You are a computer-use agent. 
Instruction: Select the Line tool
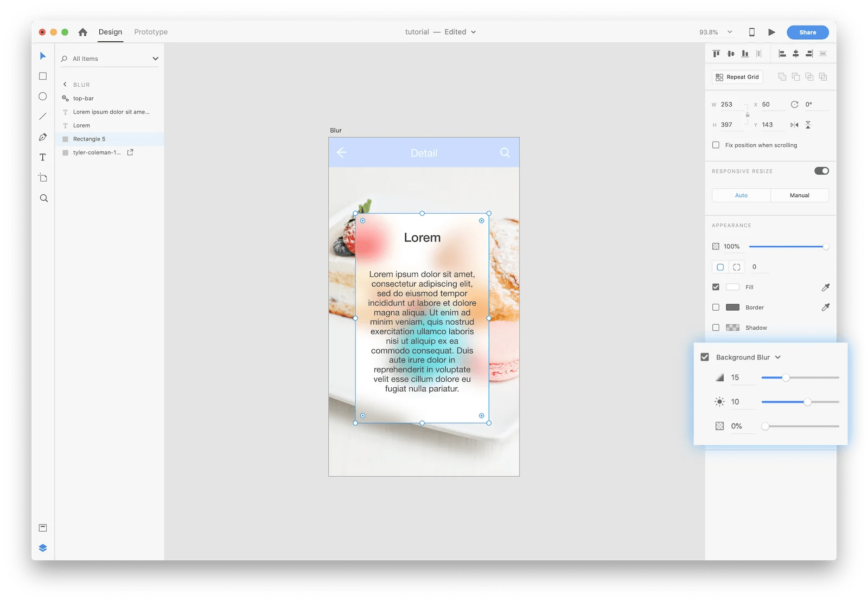click(x=43, y=117)
